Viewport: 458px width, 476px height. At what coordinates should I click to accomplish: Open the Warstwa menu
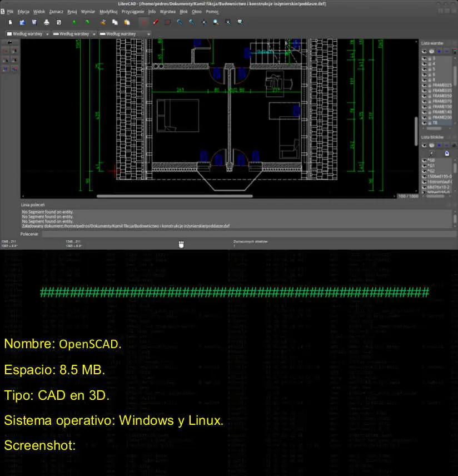[x=167, y=12]
